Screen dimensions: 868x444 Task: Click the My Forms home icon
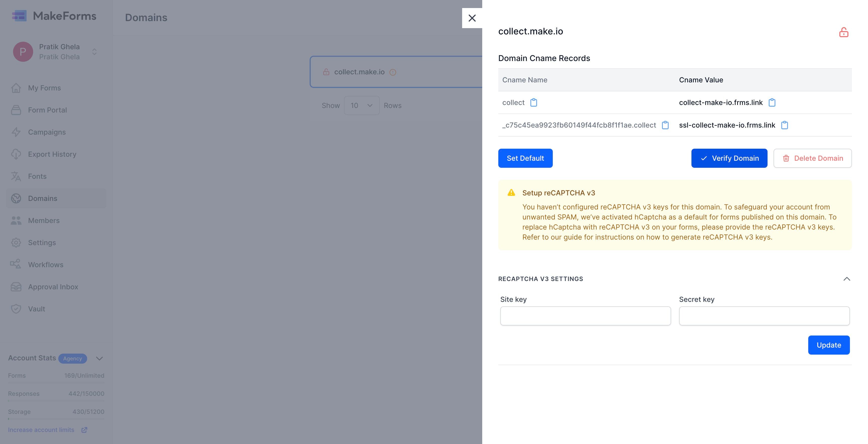[x=16, y=88]
